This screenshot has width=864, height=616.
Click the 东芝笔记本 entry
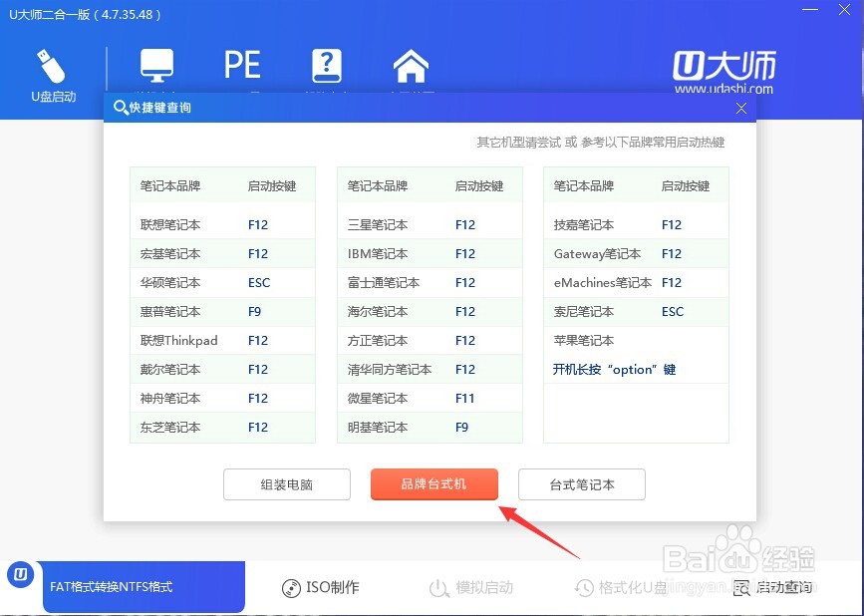169,427
